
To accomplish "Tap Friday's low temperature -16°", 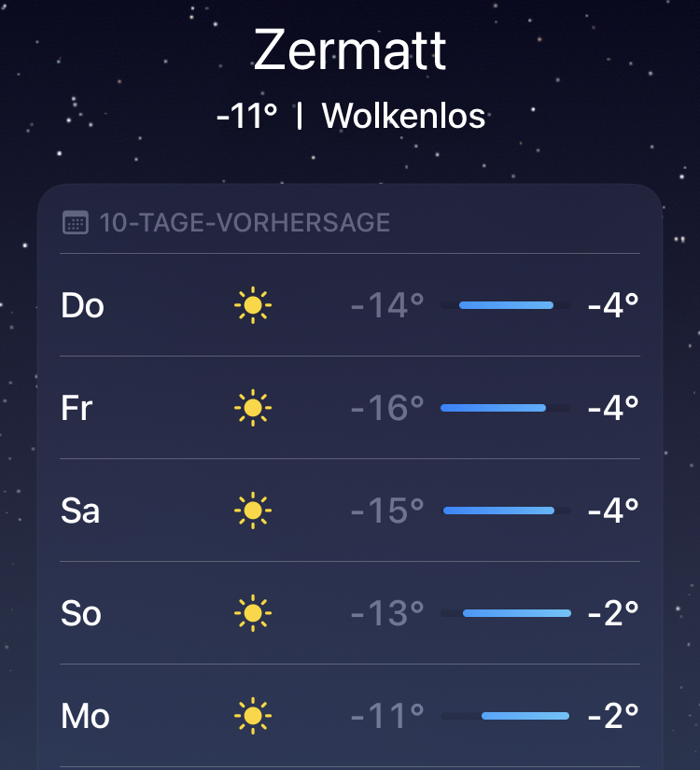I will [387, 408].
